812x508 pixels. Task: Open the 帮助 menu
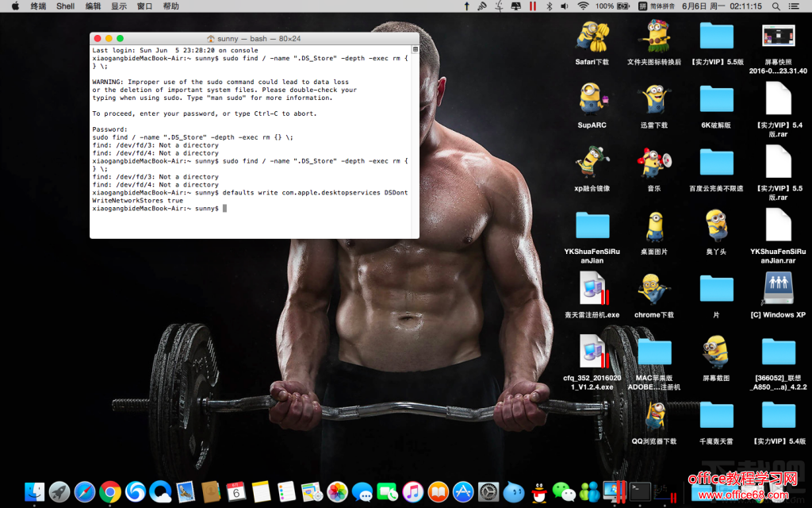point(170,6)
